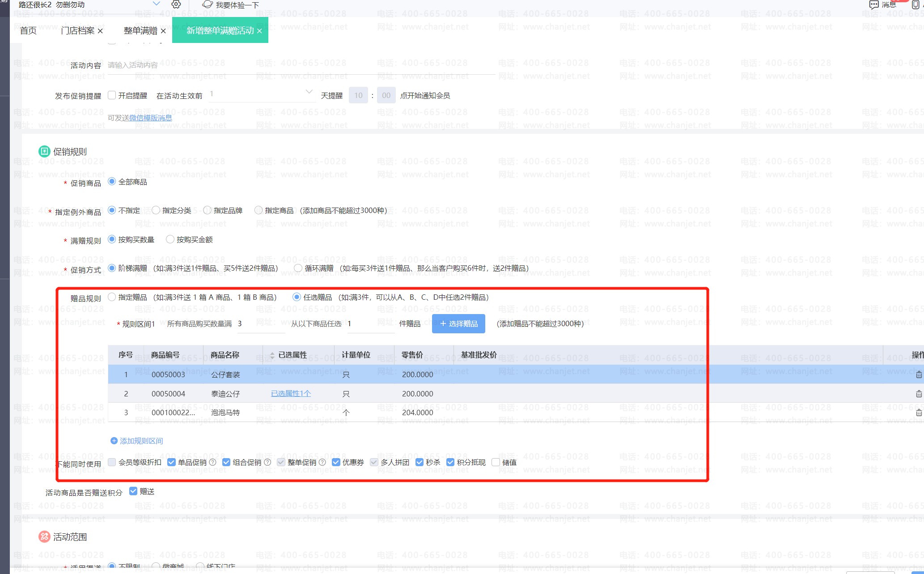Click the planet icon beside 我要体验一下
This screenshot has height=574, width=924.
207,4
